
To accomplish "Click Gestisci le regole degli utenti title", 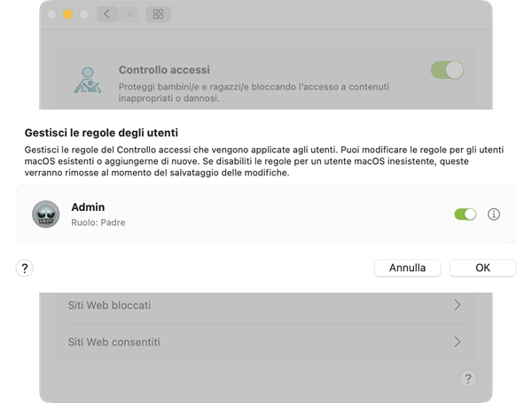I will (101, 133).
